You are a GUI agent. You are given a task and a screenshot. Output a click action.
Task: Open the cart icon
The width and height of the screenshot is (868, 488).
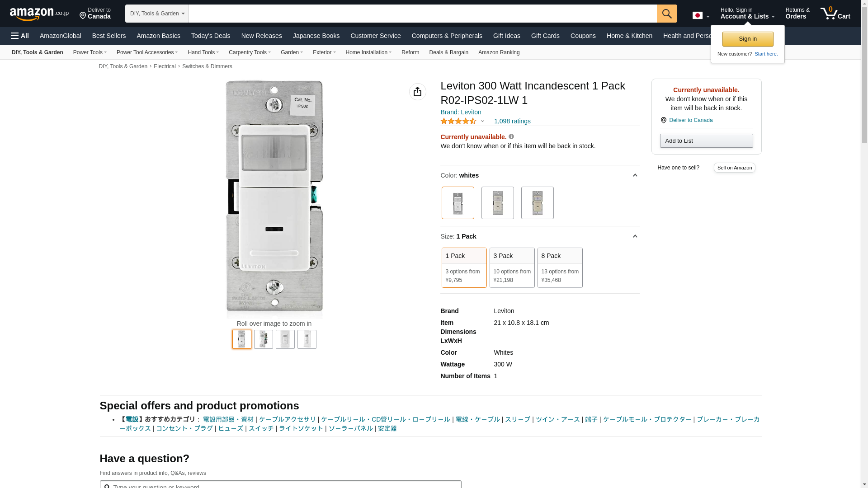tap(835, 14)
